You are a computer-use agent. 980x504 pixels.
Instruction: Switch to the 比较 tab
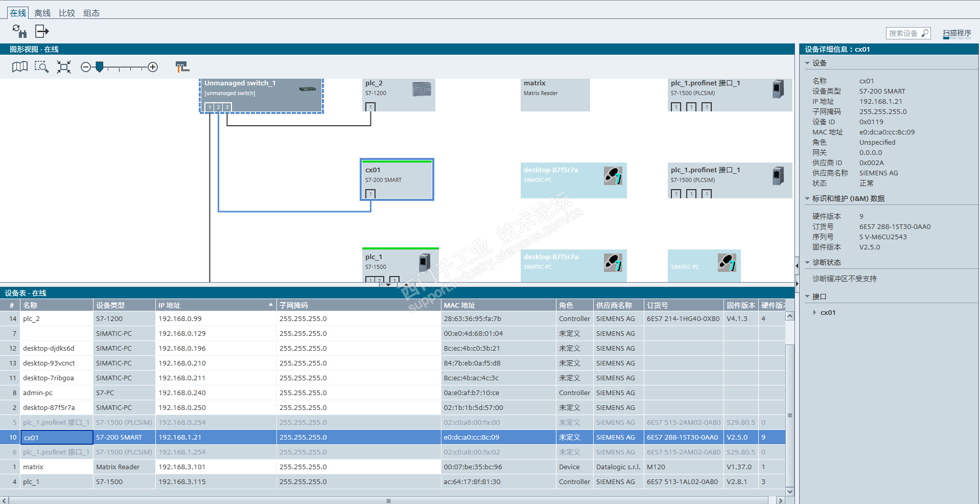(67, 13)
